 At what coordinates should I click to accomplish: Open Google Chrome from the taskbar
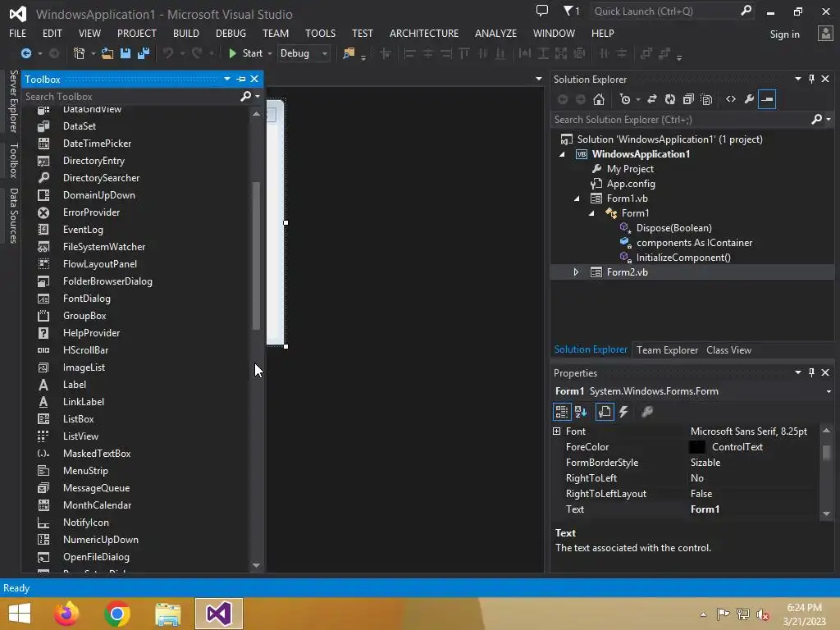[x=117, y=614]
